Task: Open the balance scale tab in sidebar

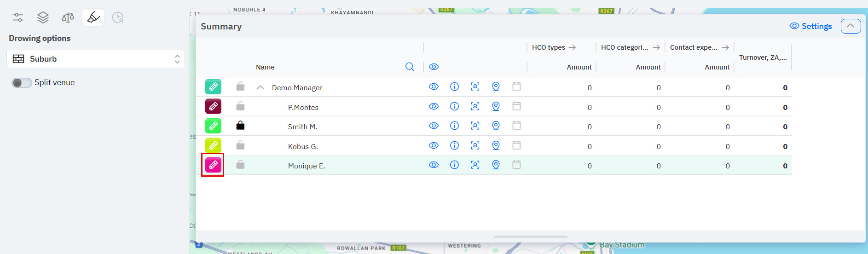Action: (68, 18)
